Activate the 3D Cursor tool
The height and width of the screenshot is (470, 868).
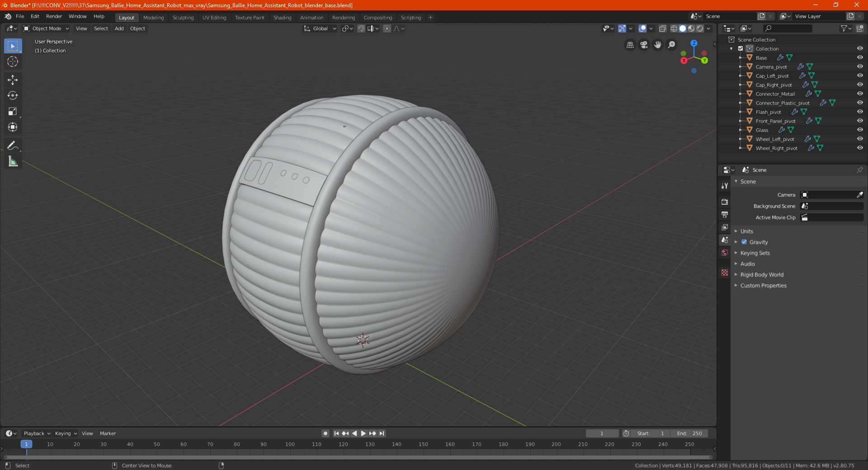click(x=13, y=61)
